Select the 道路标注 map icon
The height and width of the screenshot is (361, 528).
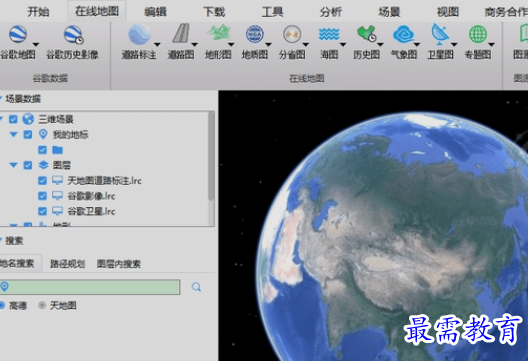coord(139,34)
